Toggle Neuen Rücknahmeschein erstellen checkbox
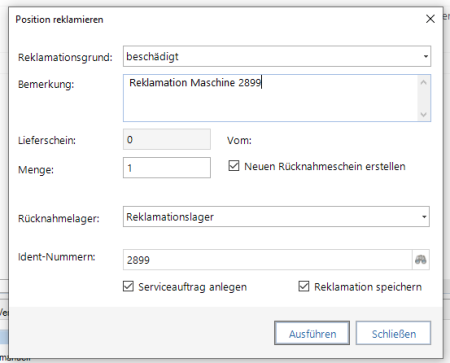The height and width of the screenshot is (363, 450). 234,166
